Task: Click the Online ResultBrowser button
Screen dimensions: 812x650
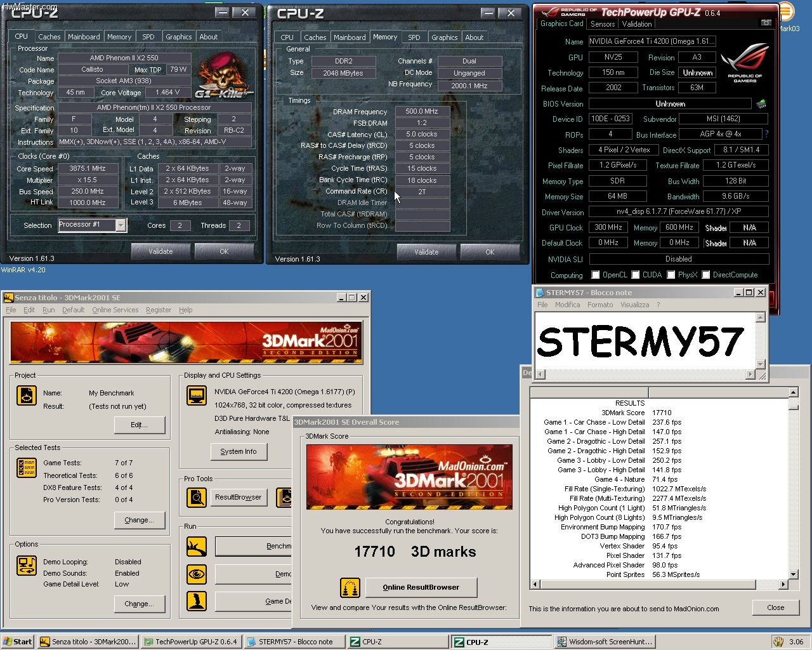Action: click(x=421, y=587)
